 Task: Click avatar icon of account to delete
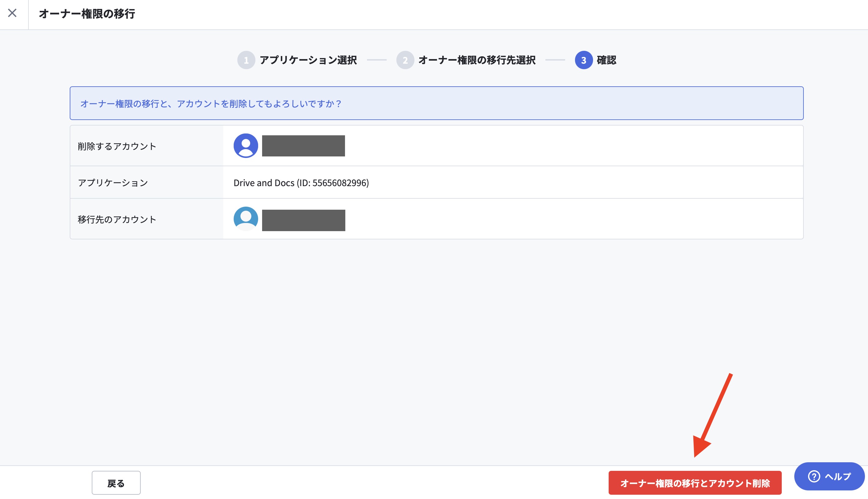(x=246, y=146)
